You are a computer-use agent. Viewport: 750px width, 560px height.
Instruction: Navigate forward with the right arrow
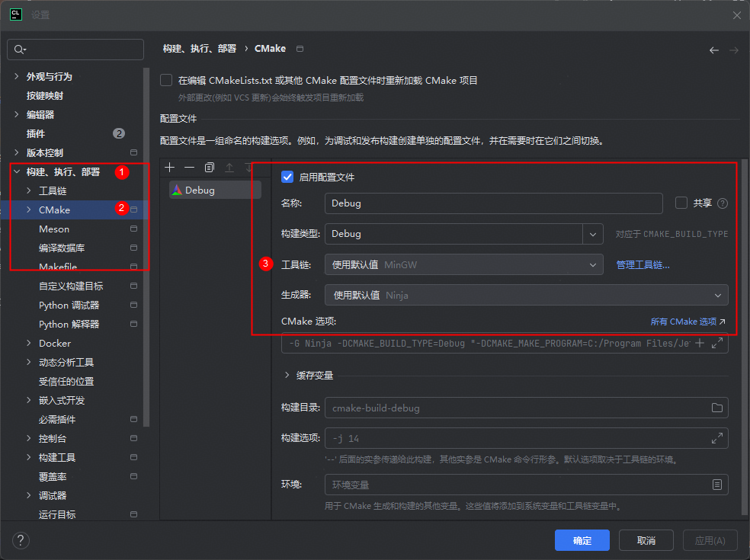pos(734,50)
